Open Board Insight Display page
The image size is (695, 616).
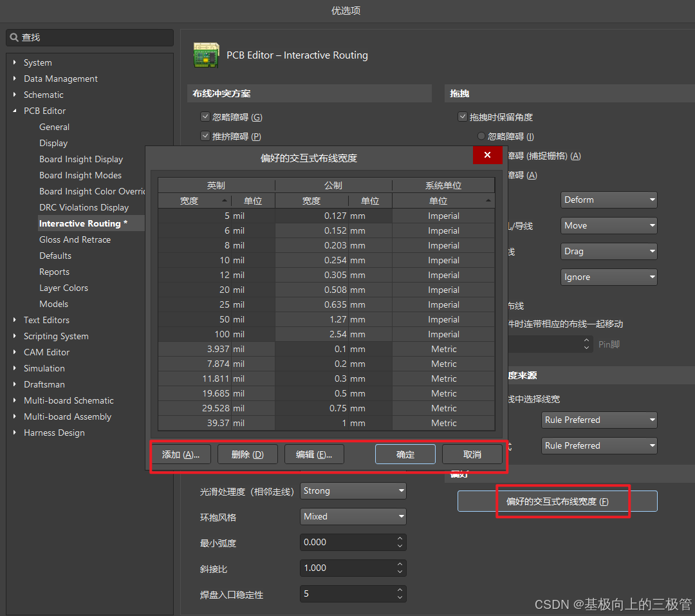[81, 159]
